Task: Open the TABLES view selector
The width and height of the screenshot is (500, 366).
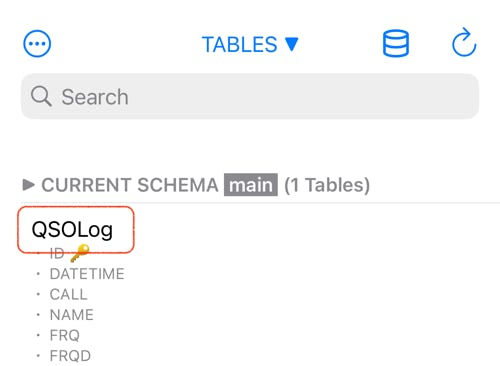Action: point(250,44)
